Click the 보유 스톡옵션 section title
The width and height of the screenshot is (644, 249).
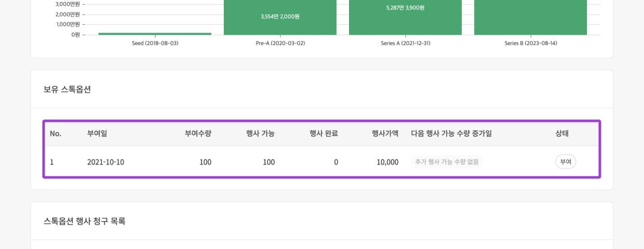point(67,89)
